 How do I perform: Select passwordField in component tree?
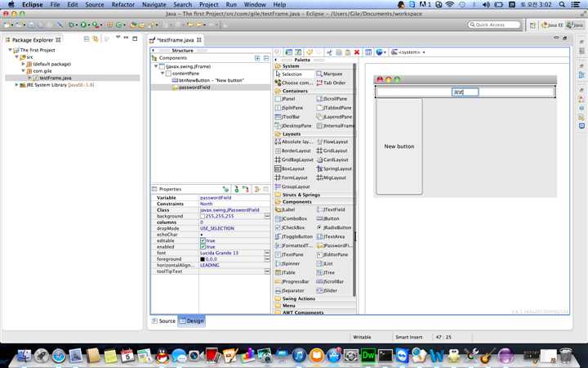click(191, 88)
